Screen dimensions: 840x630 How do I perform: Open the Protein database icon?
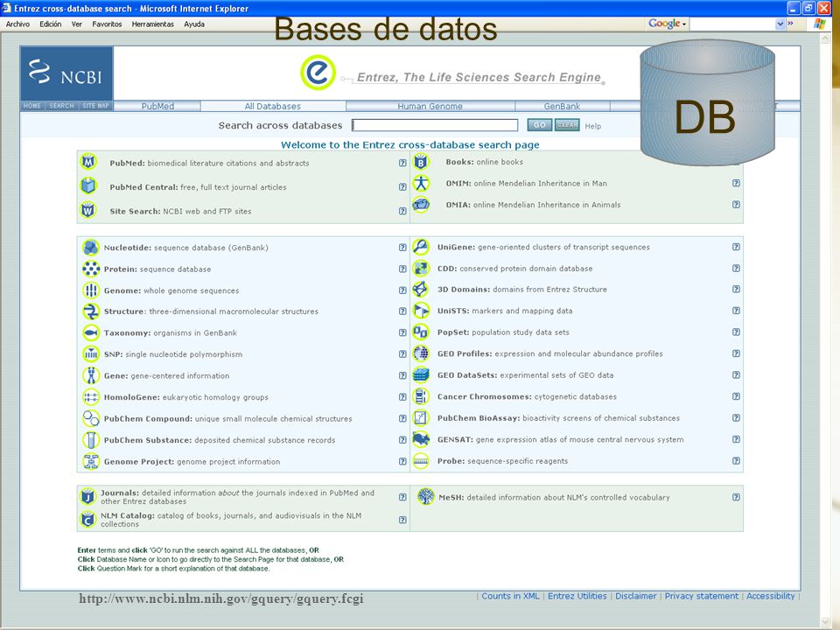[x=91, y=269]
